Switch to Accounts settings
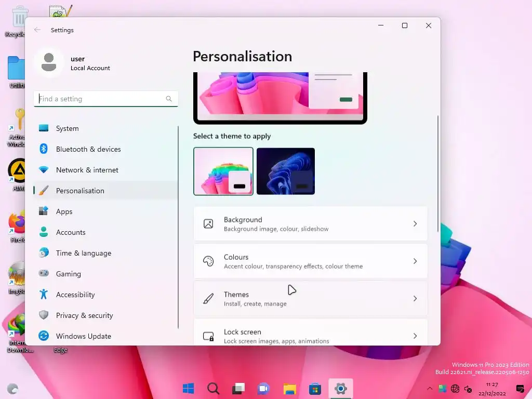Screen dimensions: 532x399 (105, 232)
